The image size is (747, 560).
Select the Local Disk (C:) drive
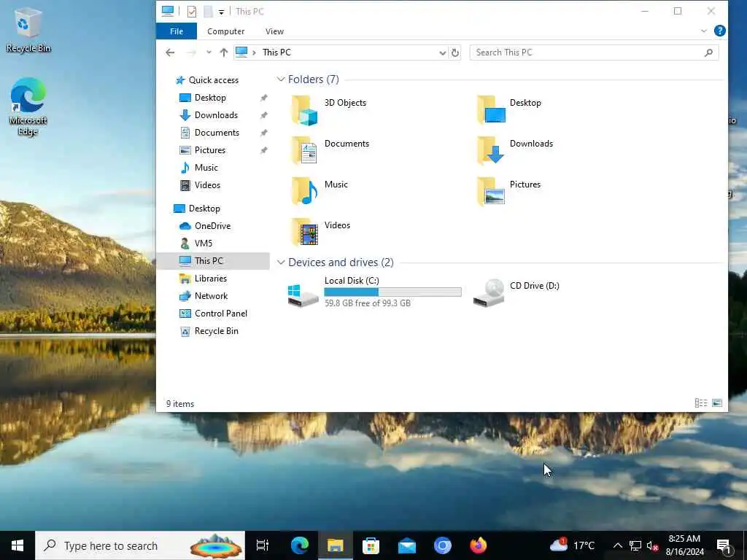click(374, 292)
